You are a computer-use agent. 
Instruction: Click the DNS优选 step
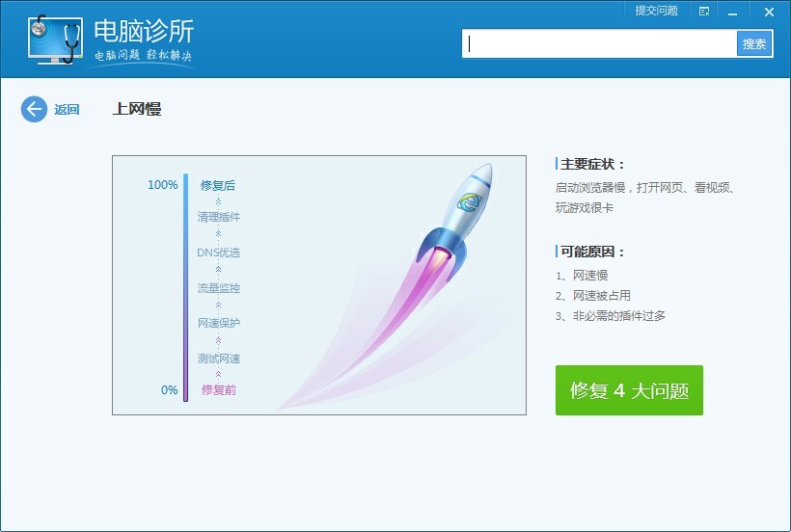coord(218,253)
